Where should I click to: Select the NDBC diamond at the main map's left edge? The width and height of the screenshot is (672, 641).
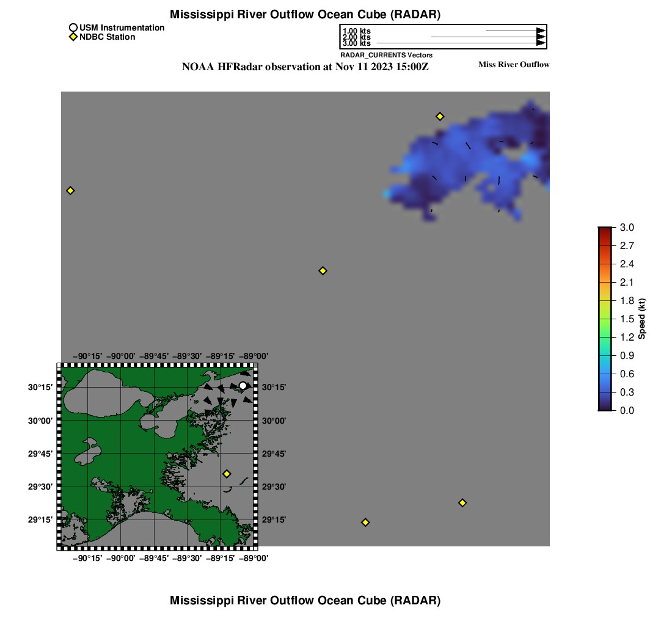70,190
